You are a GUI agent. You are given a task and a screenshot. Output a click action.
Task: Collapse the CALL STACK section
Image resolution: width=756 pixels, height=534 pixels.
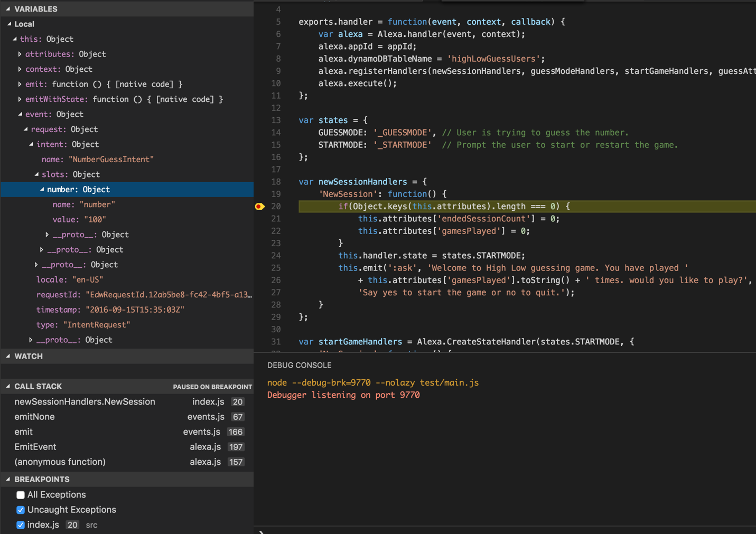pos(38,387)
